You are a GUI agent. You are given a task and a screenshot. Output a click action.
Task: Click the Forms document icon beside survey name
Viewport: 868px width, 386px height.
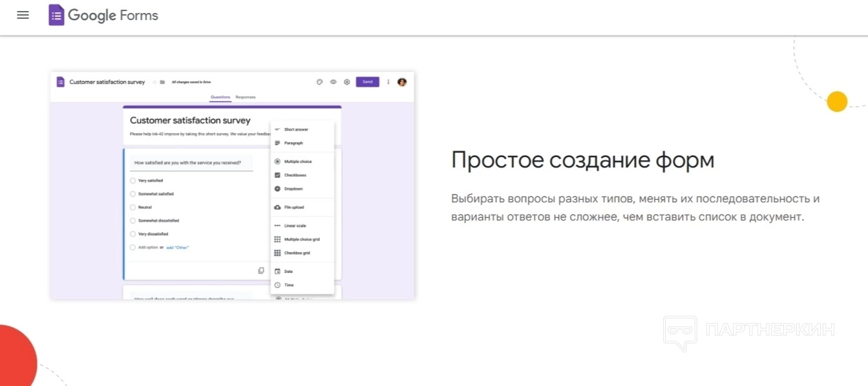tap(60, 82)
